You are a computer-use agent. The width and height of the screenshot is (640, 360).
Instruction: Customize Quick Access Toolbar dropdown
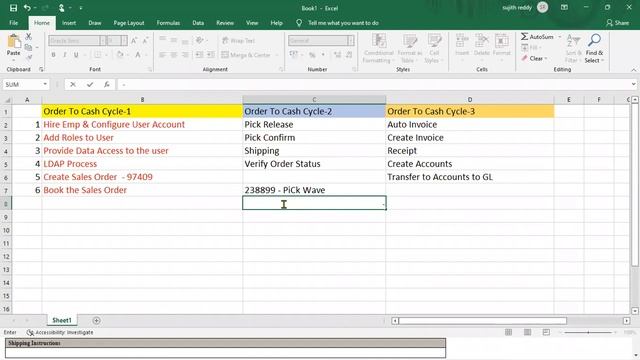pos(81,8)
